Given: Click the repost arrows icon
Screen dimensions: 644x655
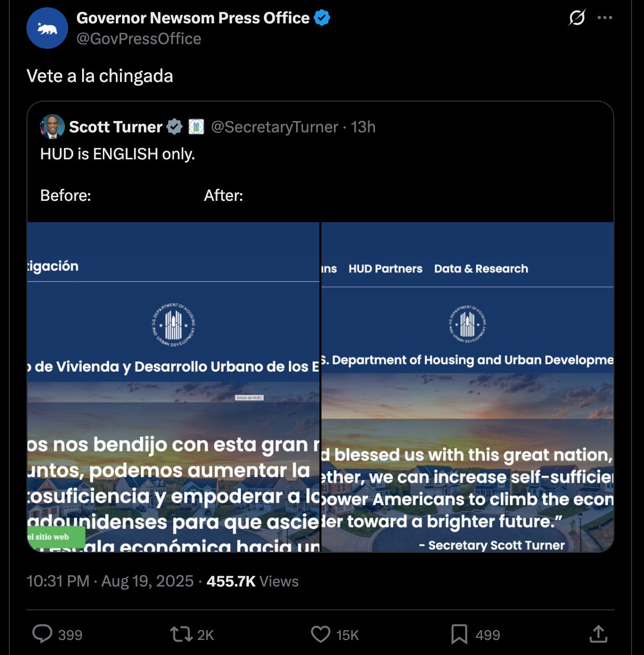Looking at the screenshot, I should (181, 634).
